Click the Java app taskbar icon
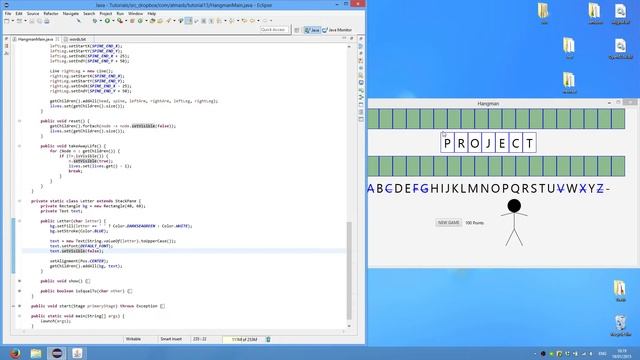Viewport: 640px width, 360px height. (x=78, y=353)
